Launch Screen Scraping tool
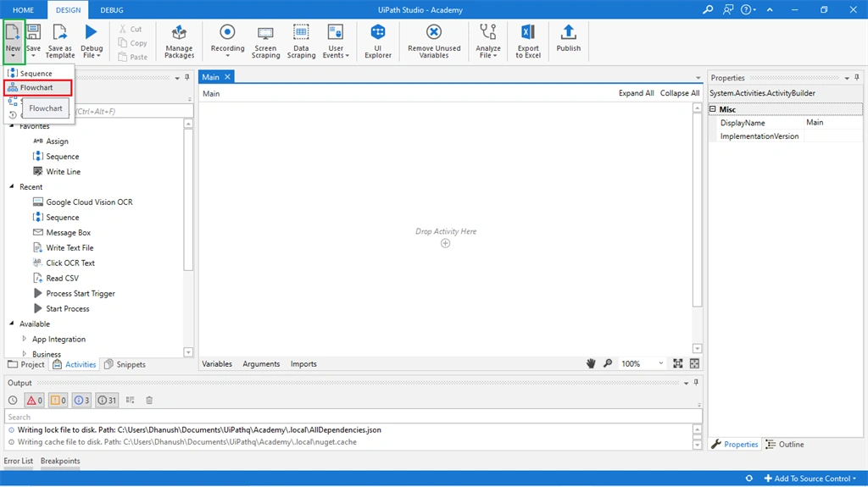The width and height of the screenshot is (868, 487). (x=265, y=41)
